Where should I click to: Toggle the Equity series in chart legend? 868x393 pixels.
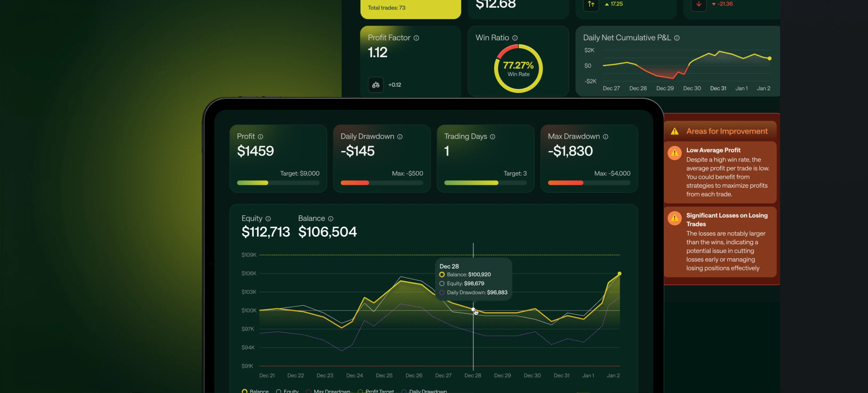coord(287,391)
